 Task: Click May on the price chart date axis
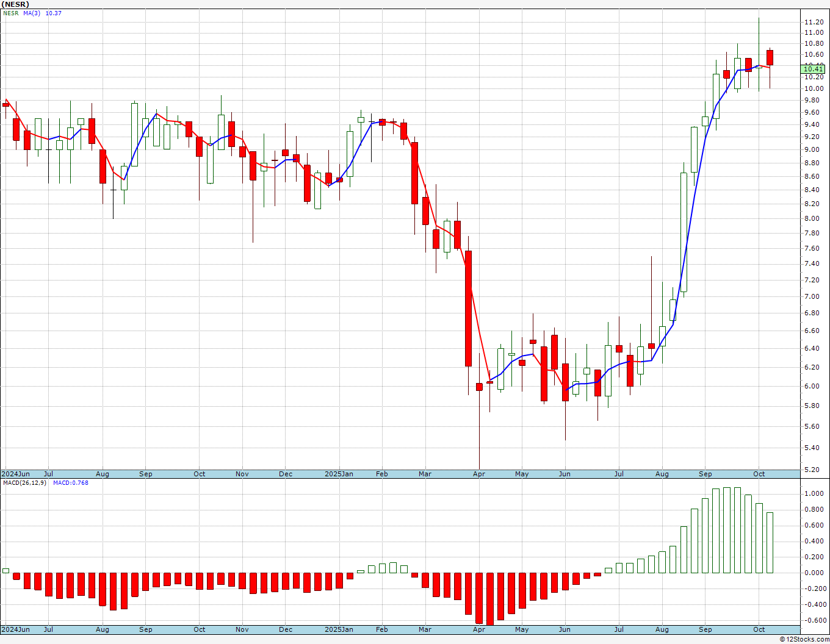(x=522, y=474)
